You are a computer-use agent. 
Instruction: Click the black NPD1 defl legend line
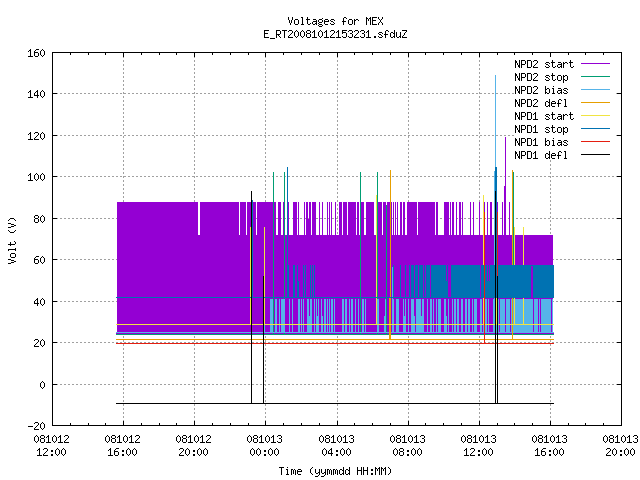(595, 155)
